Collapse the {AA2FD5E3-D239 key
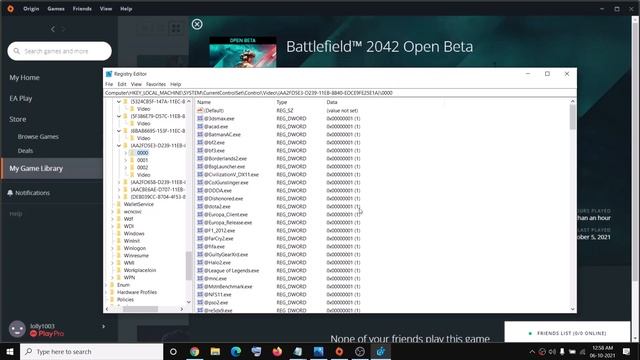This screenshot has height=360, width=640. 119,145
